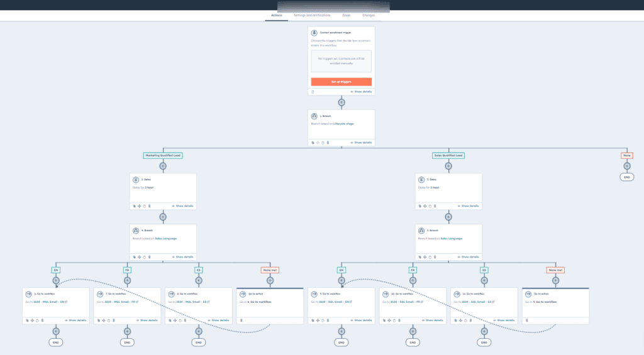The height and width of the screenshot is (355, 644).
Task: Open the Actions tab
Action: [x=277, y=15]
